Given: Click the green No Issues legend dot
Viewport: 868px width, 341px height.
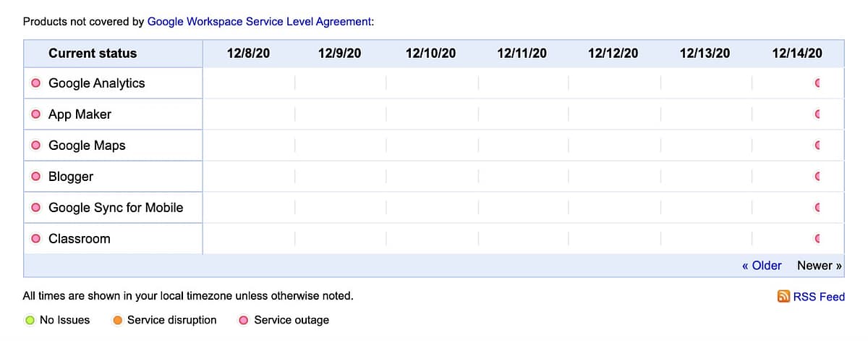Looking at the screenshot, I should (x=30, y=320).
